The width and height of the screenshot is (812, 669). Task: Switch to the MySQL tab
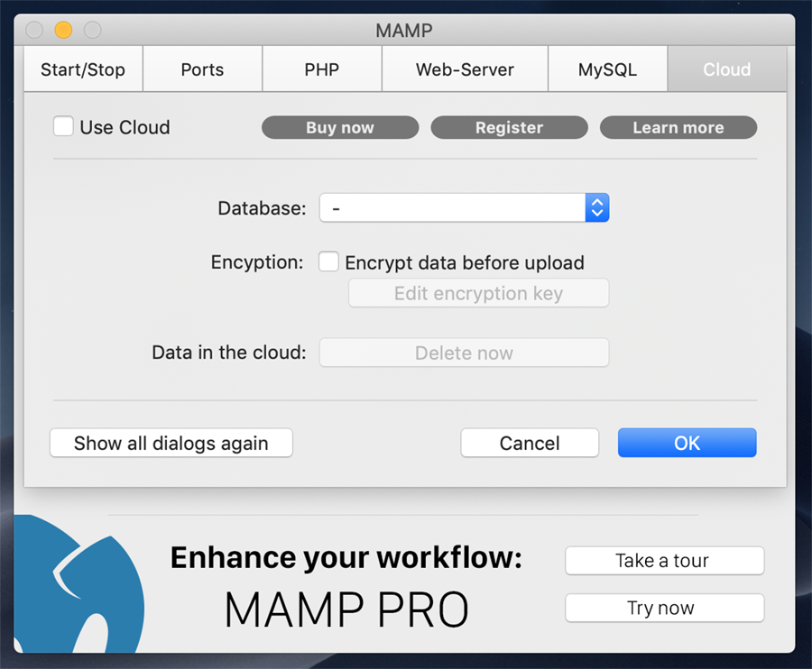tap(607, 70)
